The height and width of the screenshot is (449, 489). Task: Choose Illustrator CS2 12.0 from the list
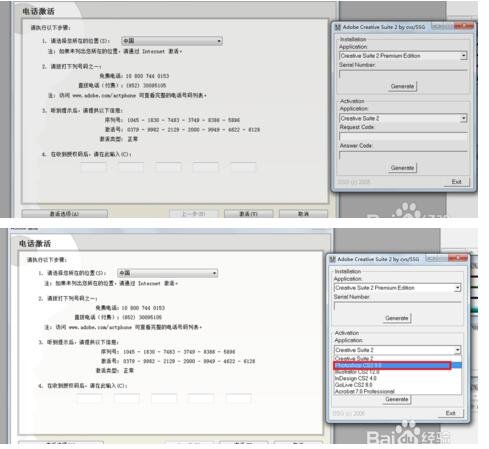[x=397, y=372]
